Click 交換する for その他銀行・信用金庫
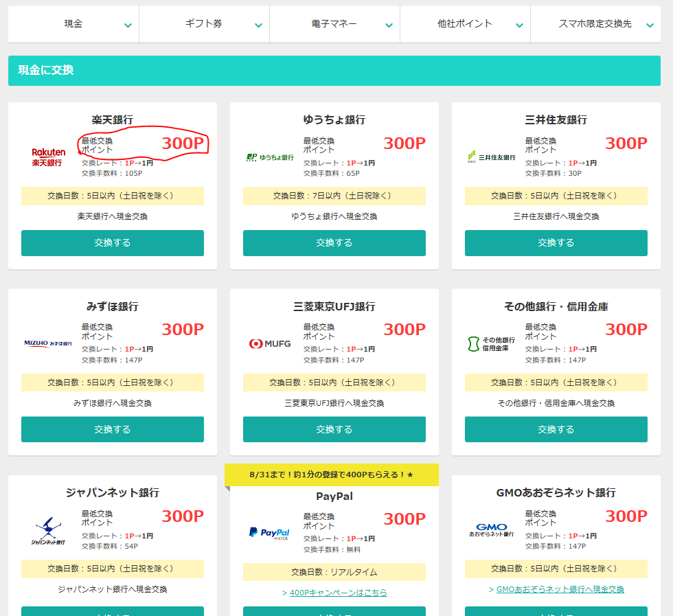The width and height of the screenshot is (673, 616). tap(556, 429)
